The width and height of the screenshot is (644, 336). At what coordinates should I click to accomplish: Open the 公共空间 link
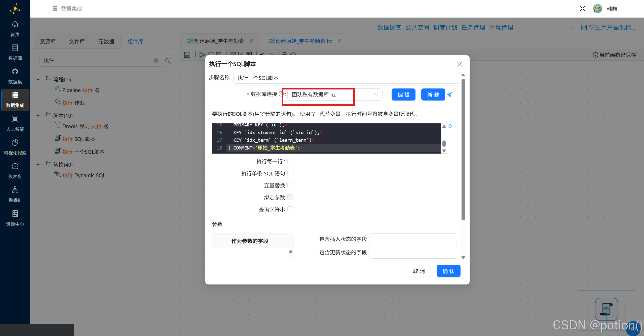click(x=417, y=27)
